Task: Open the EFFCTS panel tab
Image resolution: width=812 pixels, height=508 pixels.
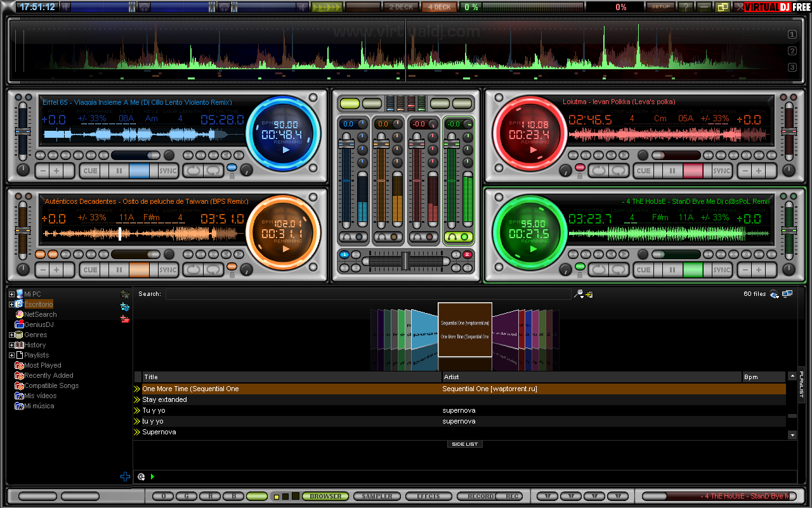Action: click(x=428, y=496)
